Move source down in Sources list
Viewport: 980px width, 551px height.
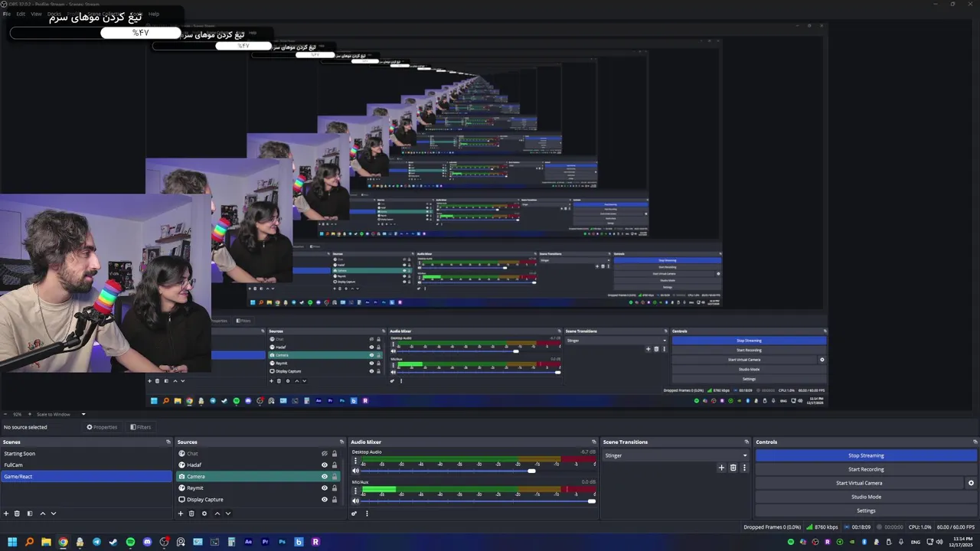click(x=227, y=514)
